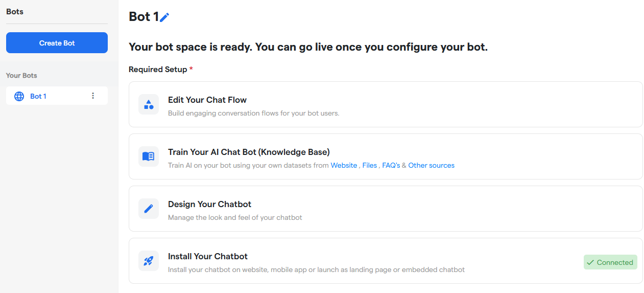The height and width of the screenshot is (293, 644).
Task: Click the shapes icon for Edit Your Chat Flow
Action: [x=149, y=104]
